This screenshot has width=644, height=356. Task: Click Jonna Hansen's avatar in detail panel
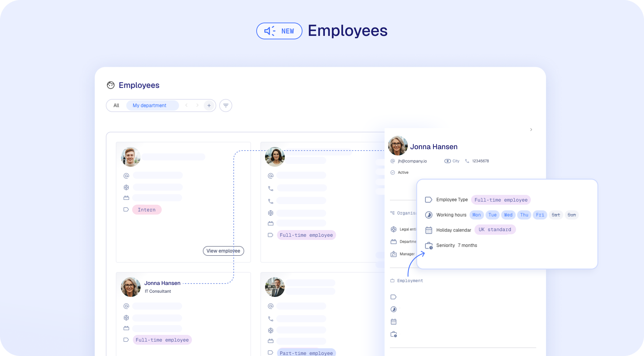coord(398,146)
